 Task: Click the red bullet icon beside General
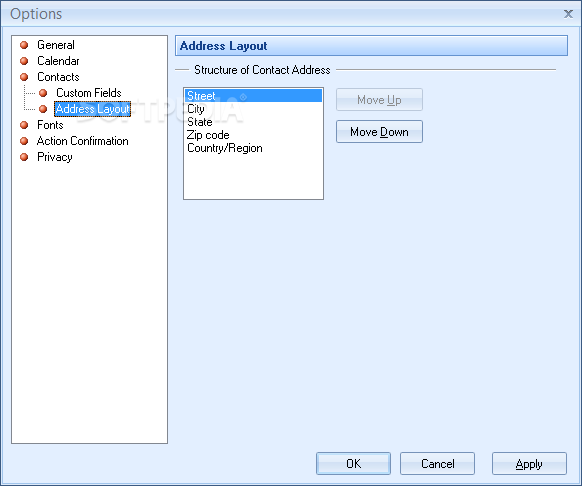[x=24, y=45]
